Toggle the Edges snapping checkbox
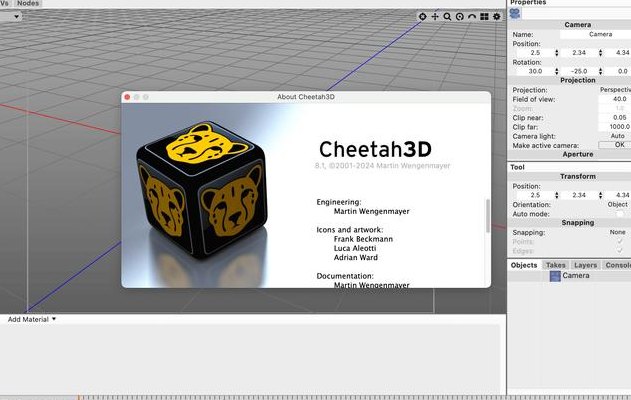Screen dimensions: 631x400 (x=620, y=251)
